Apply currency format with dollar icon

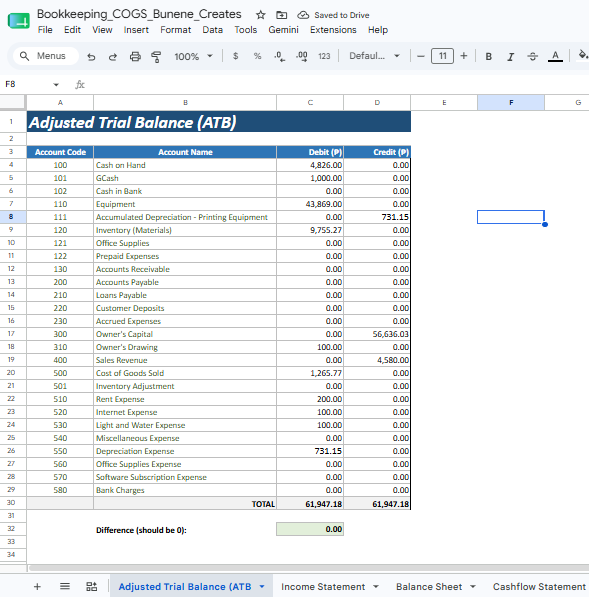pyautogui.click(x=235, y=56)
